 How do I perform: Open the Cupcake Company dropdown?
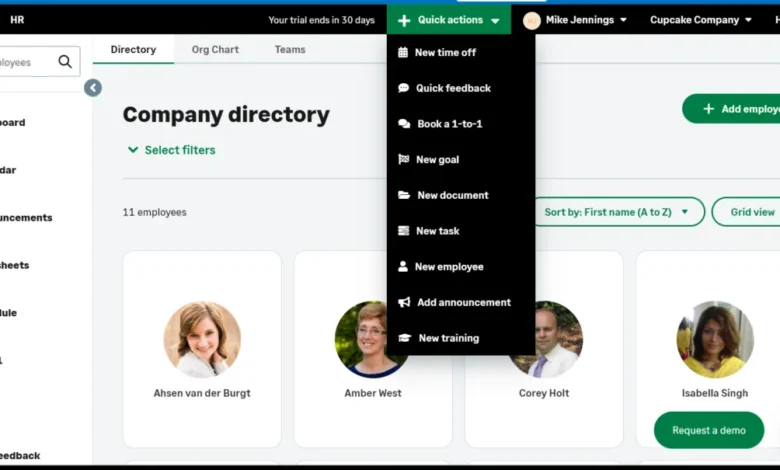tap(700, 20)
